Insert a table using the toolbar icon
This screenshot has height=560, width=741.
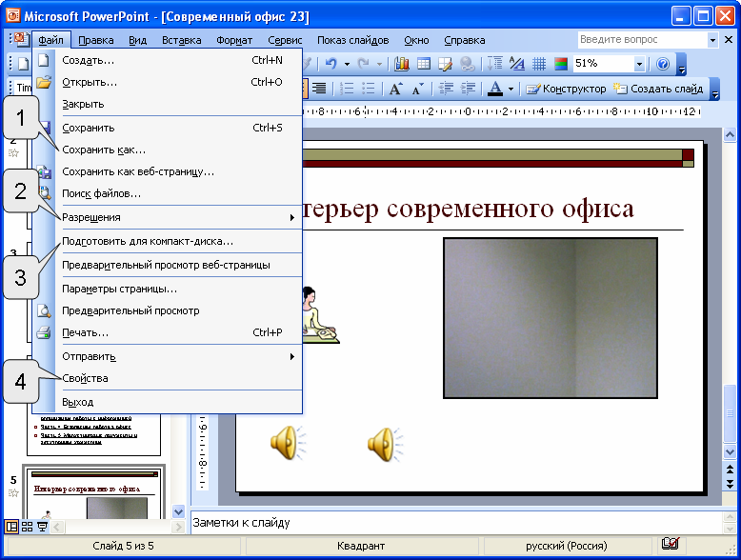pos(424,63)
